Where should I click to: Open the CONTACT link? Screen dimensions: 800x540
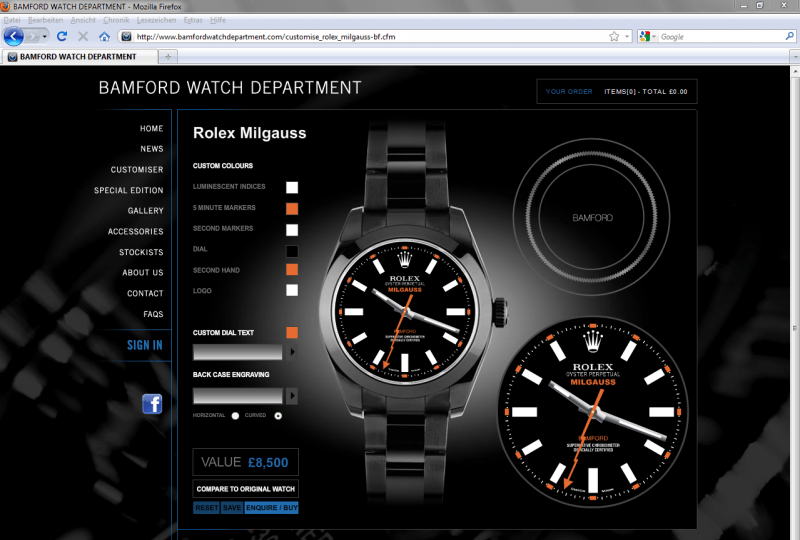[x=145, y=293]
